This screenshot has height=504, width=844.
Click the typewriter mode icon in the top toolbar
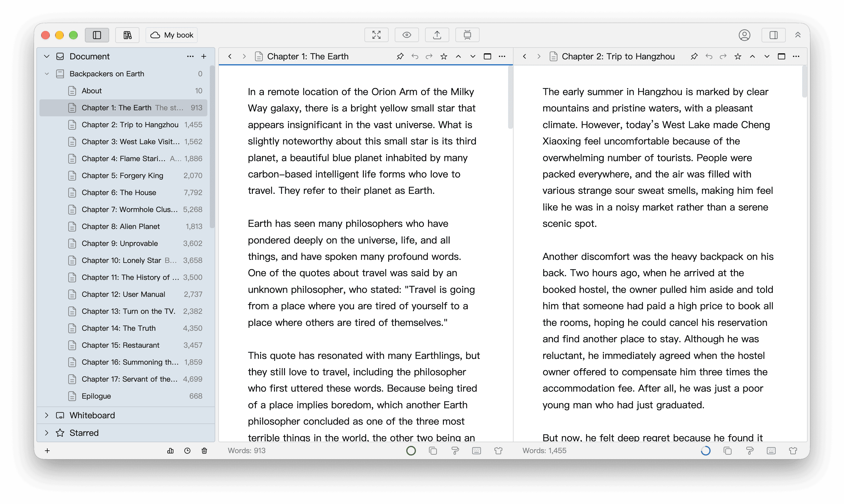[x=467, y=35]
